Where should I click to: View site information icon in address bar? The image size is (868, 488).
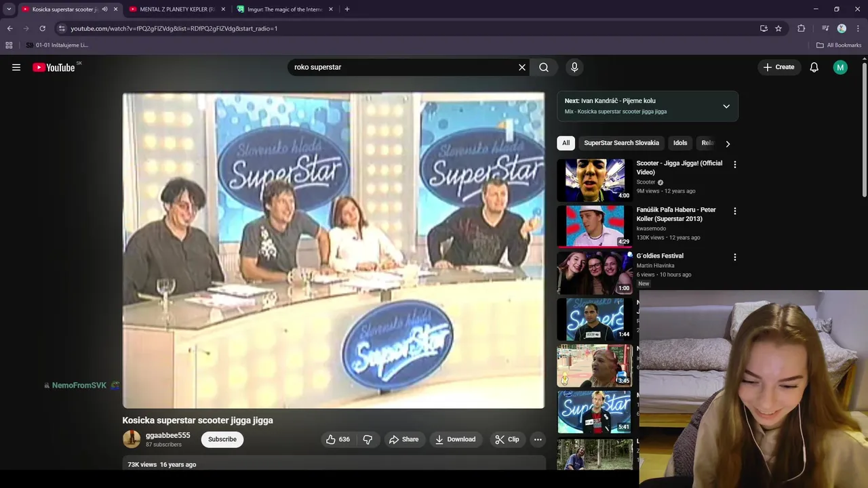[x=62, y=28]
